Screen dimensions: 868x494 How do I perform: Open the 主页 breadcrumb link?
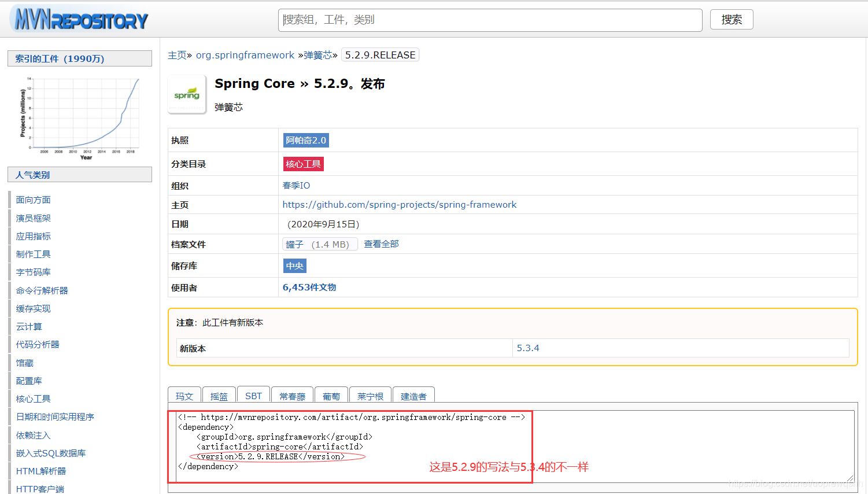pyautogui.click(x=177, y=55)
